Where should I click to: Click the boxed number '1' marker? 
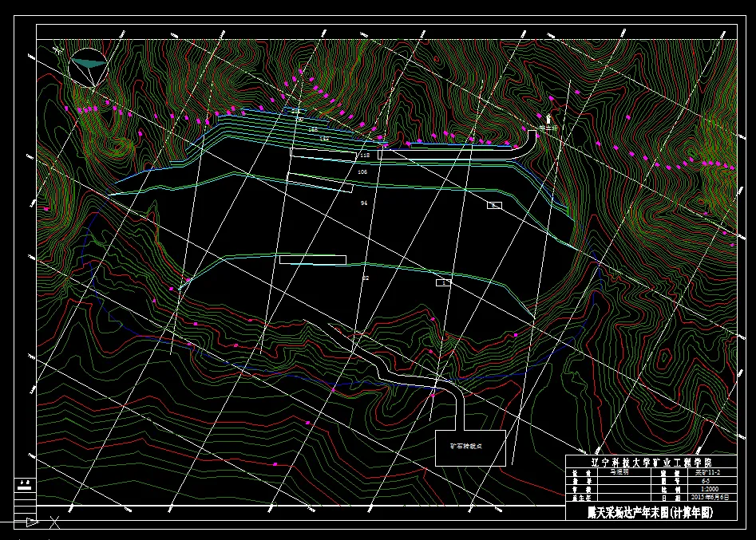[444, 283]
